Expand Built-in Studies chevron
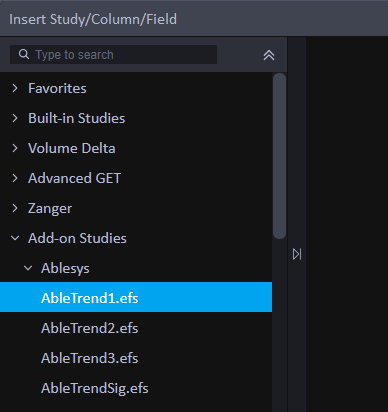Image resolution: width=388 pixels, height=412 pixels. tap(15, 118)
